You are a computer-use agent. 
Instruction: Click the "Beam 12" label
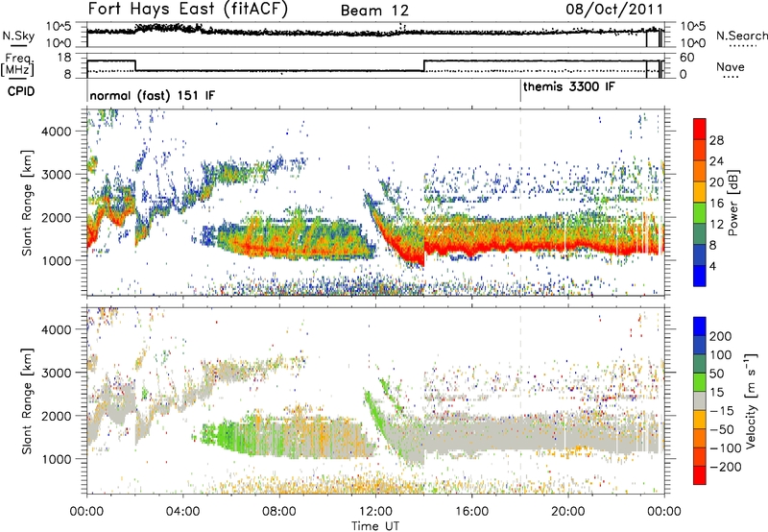click(374, 11)
